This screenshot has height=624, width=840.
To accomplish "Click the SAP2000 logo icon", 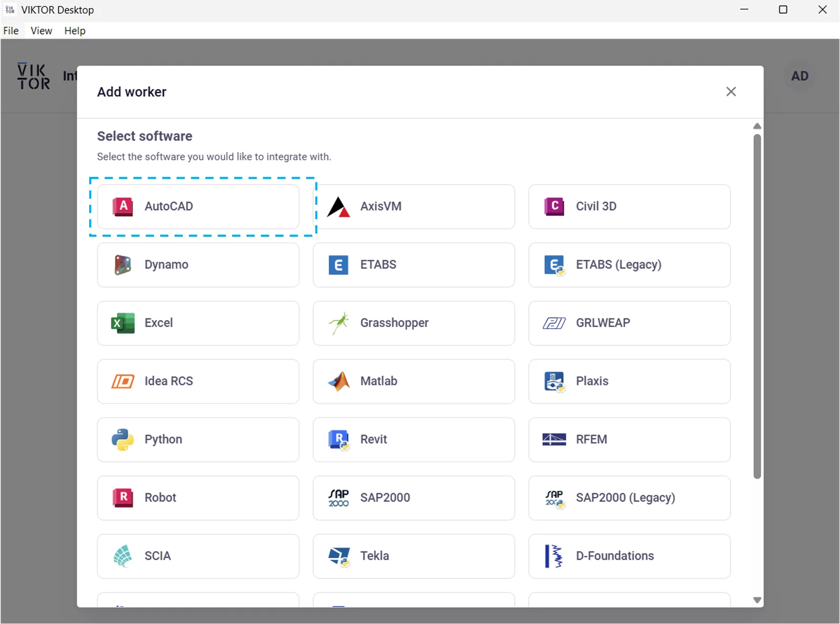I will [338, 498].
